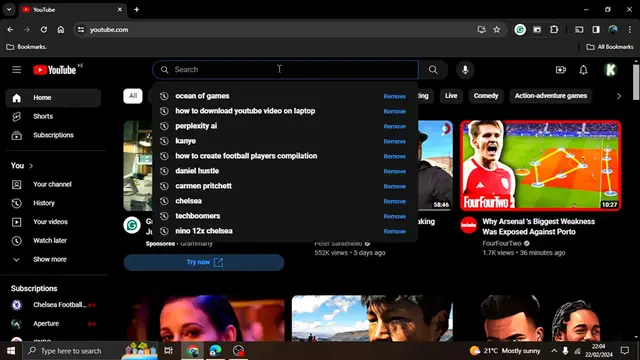The image size is (640, 360).
Task: Remove 'perplexity ai' suggestion
Action: (394, 127)
